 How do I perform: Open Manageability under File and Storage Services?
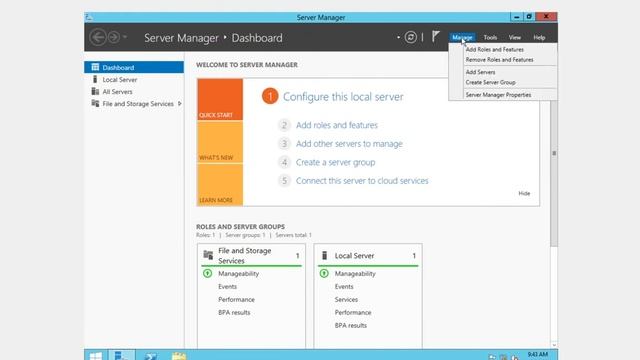238,273
